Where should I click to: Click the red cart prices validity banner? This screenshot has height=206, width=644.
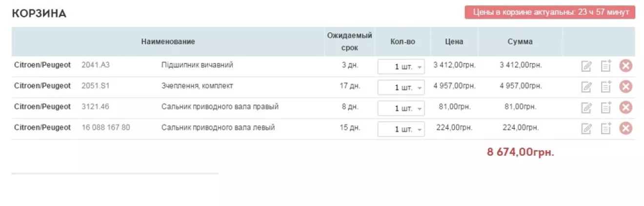550,12
